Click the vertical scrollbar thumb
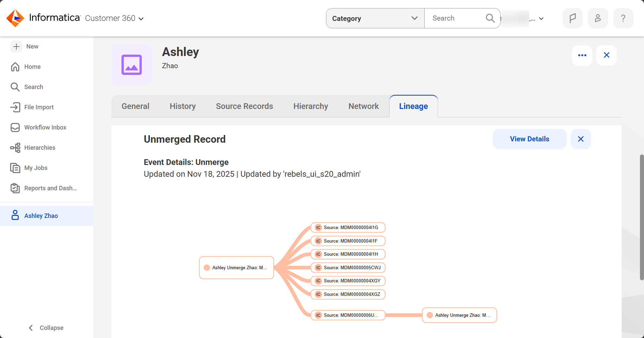 642,217
